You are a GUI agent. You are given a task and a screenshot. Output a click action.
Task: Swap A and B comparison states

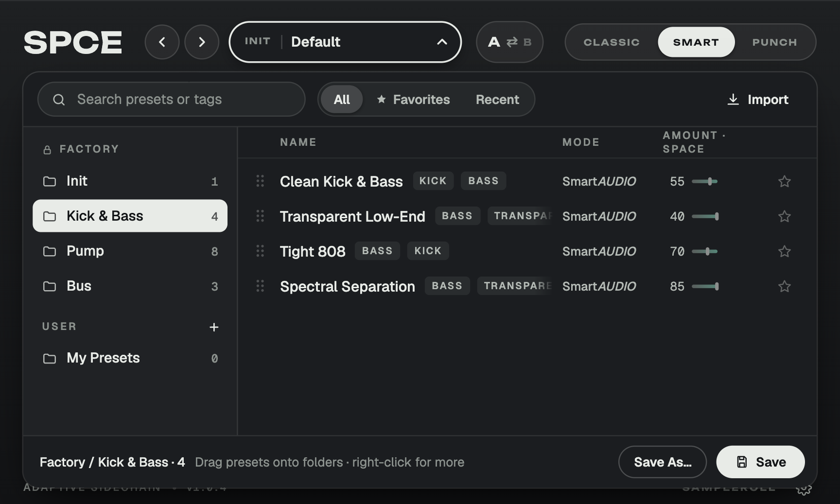[509, 42]
